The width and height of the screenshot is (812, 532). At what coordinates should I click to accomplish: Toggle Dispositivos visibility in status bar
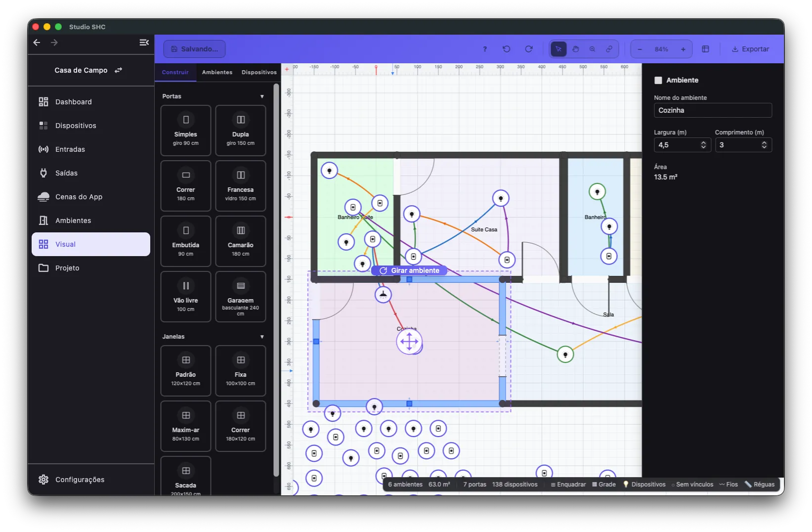644,485
